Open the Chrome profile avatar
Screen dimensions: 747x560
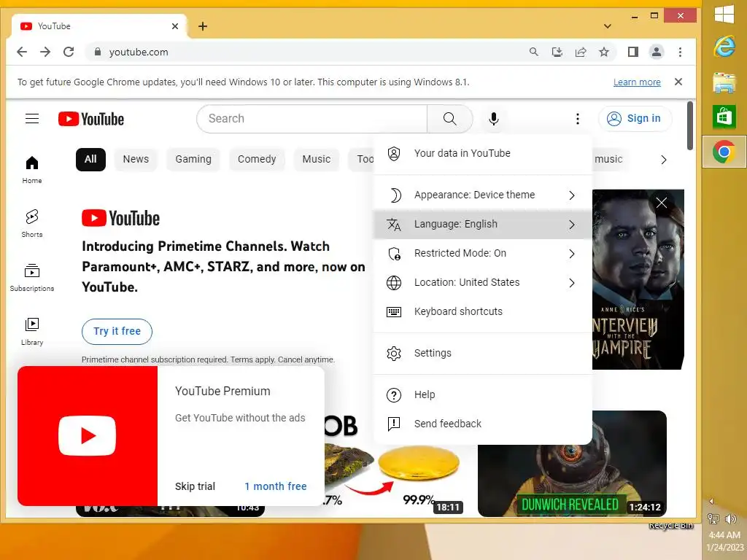point(657,52)
